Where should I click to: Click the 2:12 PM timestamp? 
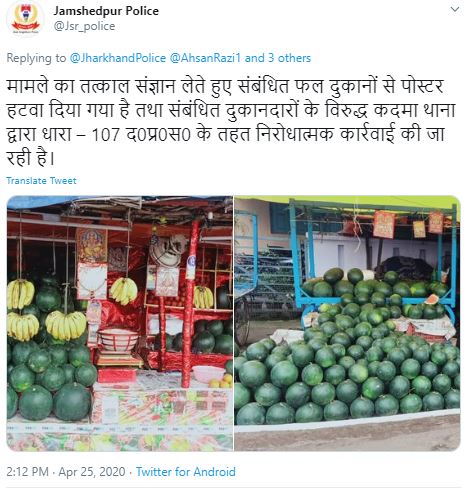tap(28, 472)
